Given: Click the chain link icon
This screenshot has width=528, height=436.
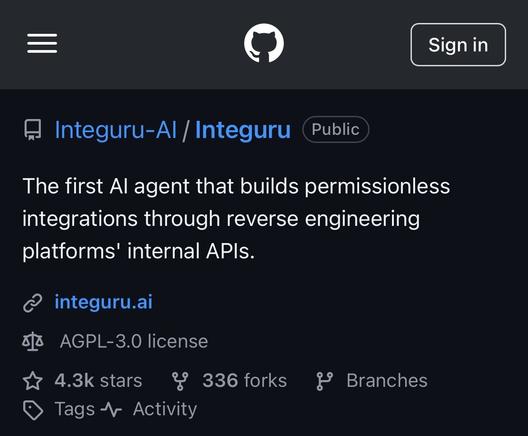Looking at the screenshot, I should pos(33,303).
